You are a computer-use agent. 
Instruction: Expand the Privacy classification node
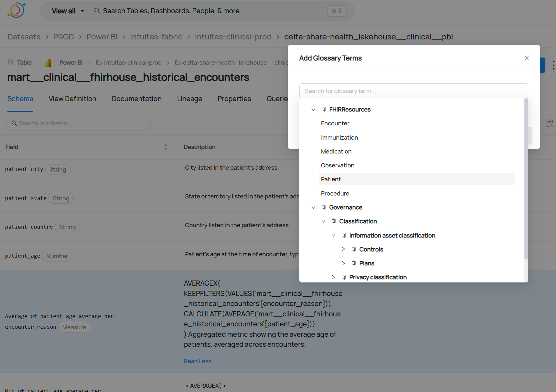333,277
